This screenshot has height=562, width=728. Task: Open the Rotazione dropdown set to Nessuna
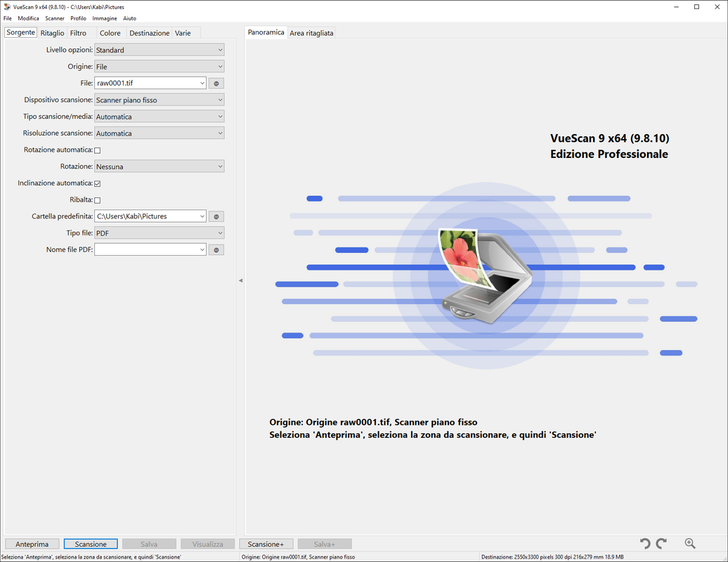point(160,166)
